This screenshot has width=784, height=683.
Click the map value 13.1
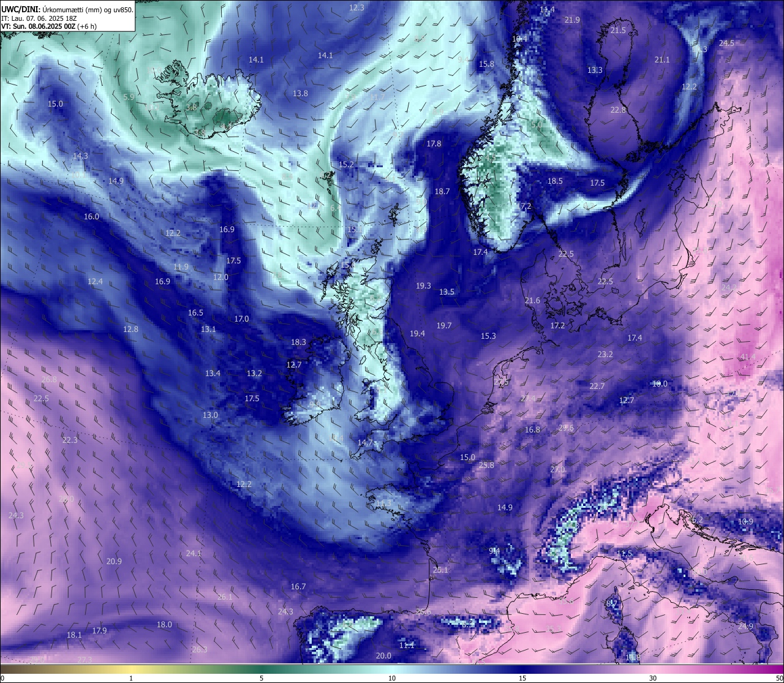coord(208,329)
